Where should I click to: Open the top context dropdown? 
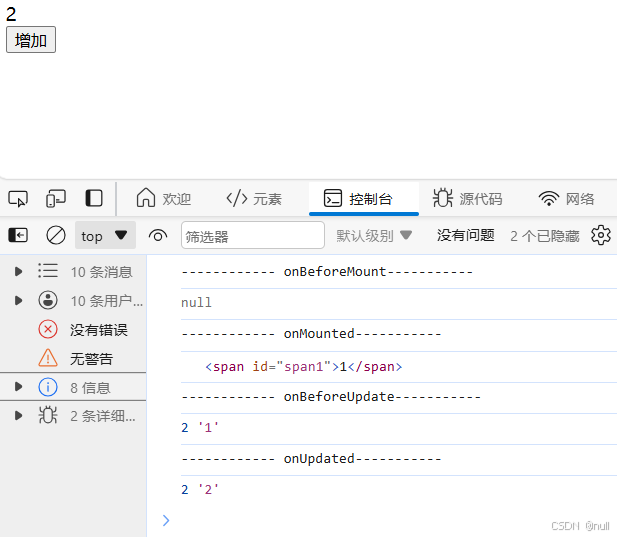click(105, 235)
